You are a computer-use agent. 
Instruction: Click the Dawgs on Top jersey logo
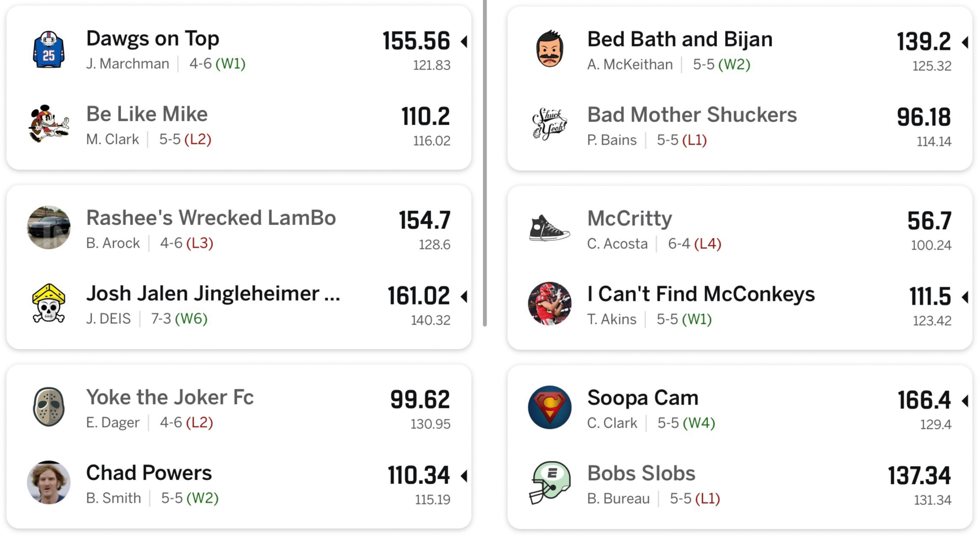click(49, 50)
